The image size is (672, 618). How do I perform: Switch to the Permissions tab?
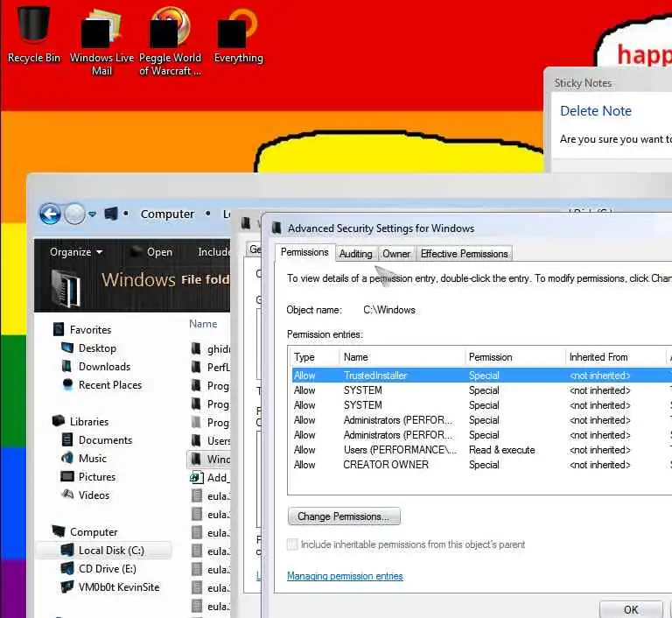pos(304,252)
